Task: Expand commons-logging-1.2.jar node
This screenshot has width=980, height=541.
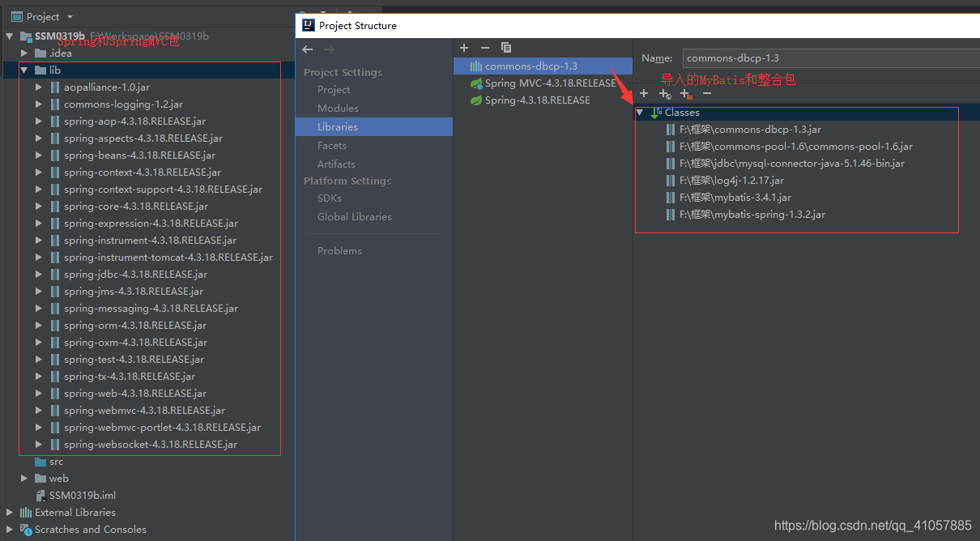Action: coord(39,104)
